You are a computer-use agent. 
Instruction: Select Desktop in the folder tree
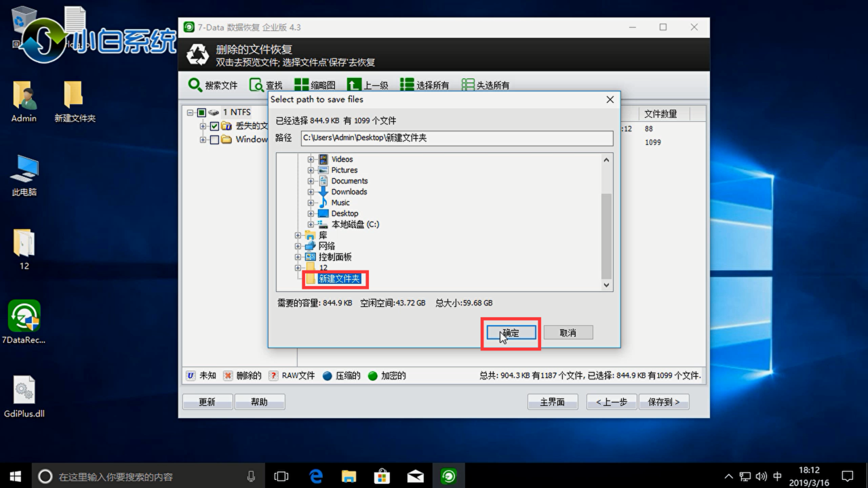(x=344, y=213)
